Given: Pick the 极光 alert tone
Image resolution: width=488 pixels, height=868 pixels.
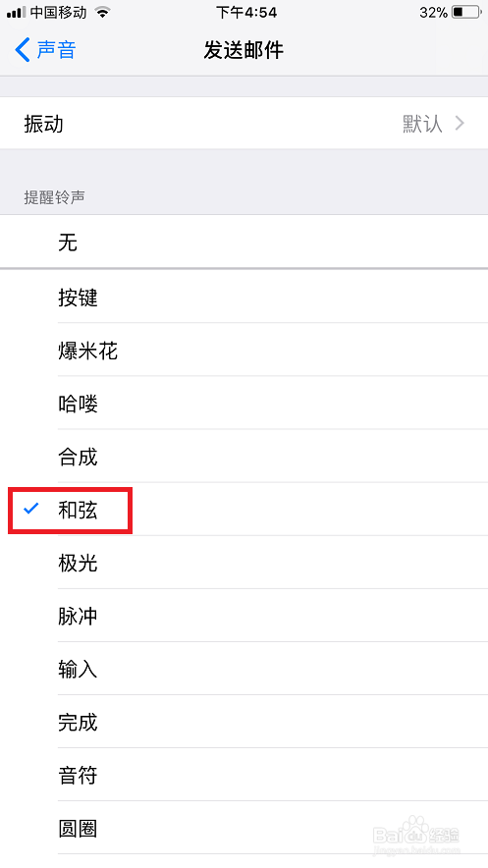Looking at the screenshot, I should 244,563.
